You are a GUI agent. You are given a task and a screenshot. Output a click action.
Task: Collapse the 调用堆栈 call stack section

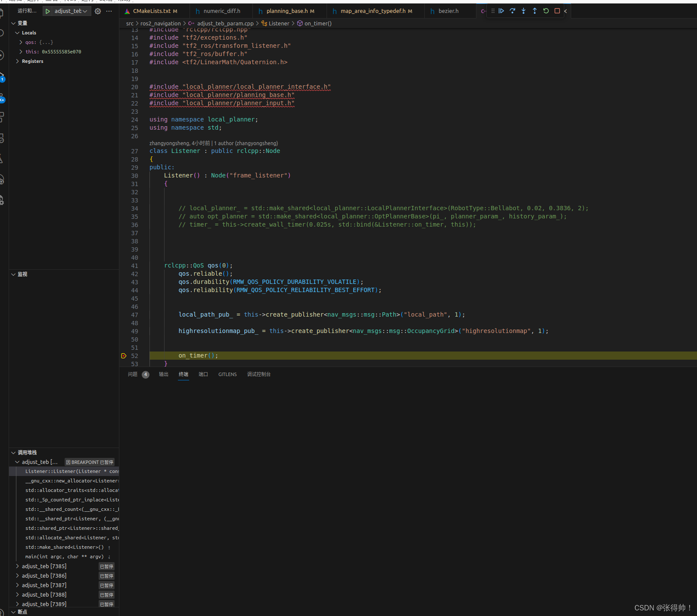(13, 453)
